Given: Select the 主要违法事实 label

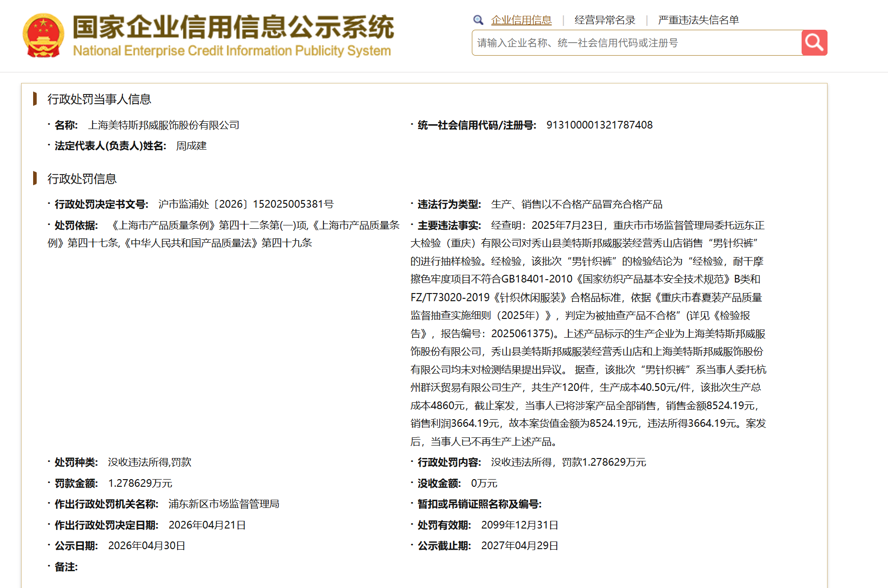Looking at the screenshot, I should coord(449,225).
